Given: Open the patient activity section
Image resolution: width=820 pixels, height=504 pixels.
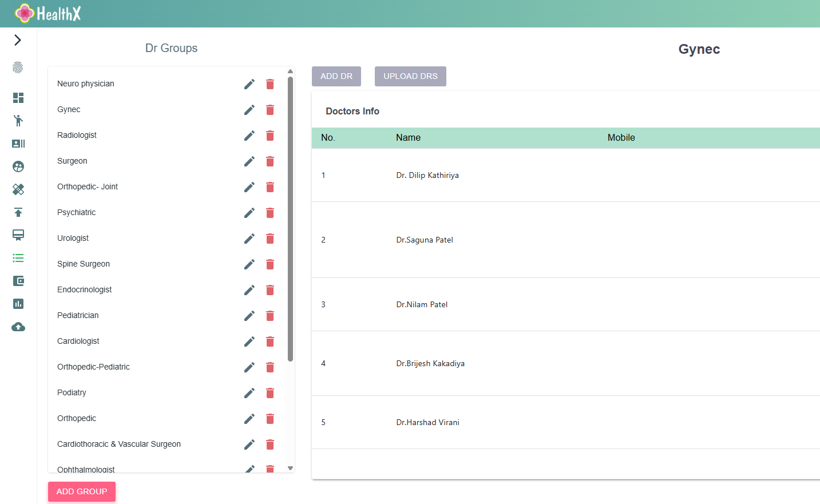Looking at the screenshot, I should click(x=18, y=121).
